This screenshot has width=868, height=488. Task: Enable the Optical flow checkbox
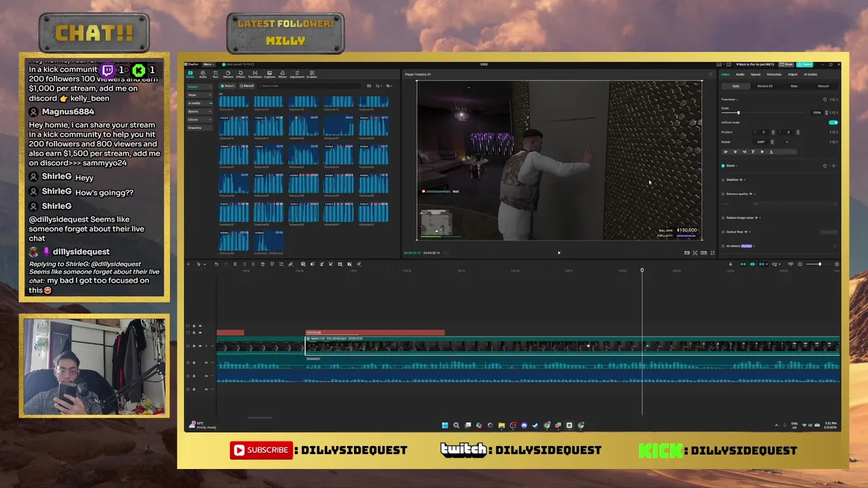tap(723, 232)
